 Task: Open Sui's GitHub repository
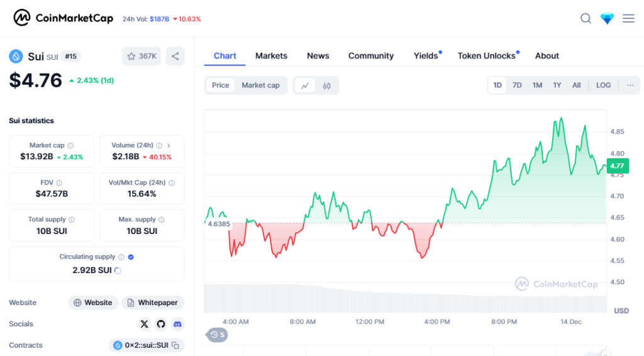coord(161,324)
